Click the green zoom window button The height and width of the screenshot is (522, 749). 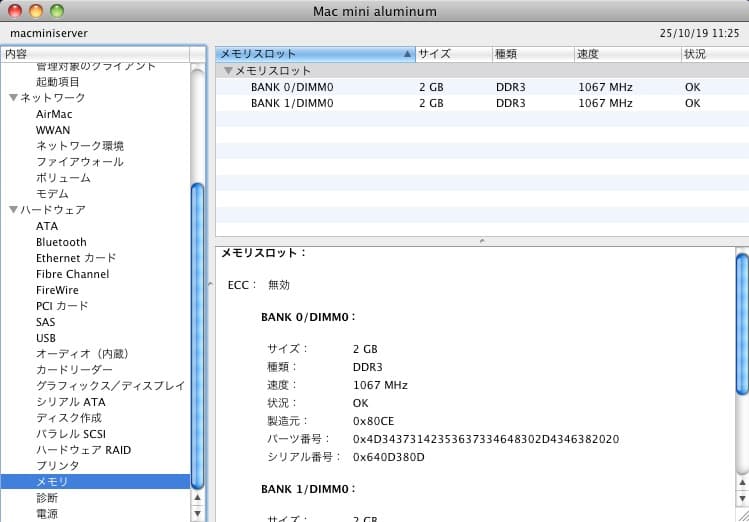point(57,11)
